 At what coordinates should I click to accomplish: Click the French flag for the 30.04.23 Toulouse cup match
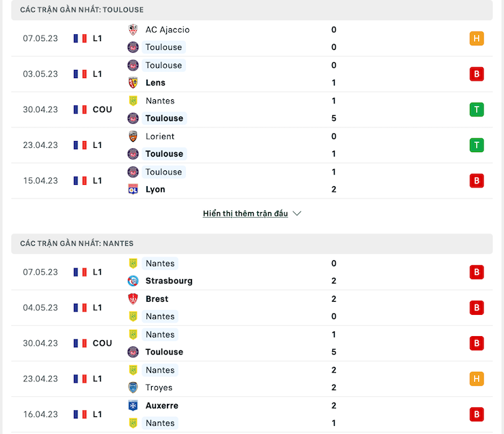[x=80, y=110]
